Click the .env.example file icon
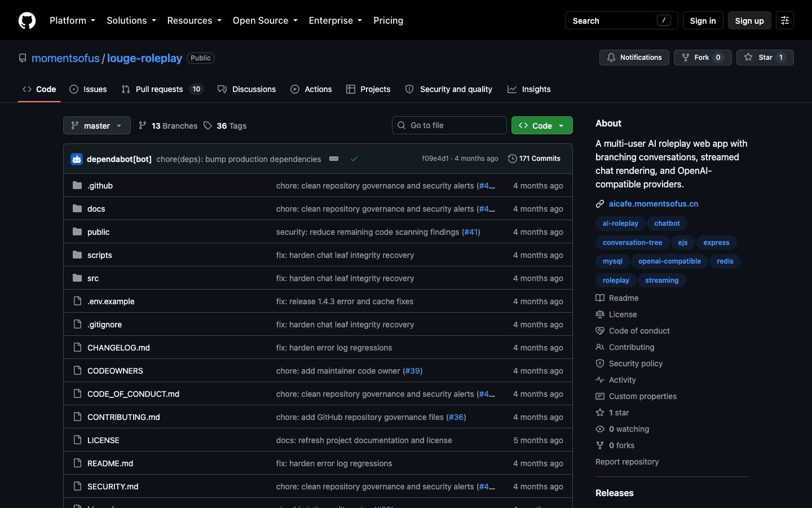This screenshot has width=812, height=508. coord(77,301)
